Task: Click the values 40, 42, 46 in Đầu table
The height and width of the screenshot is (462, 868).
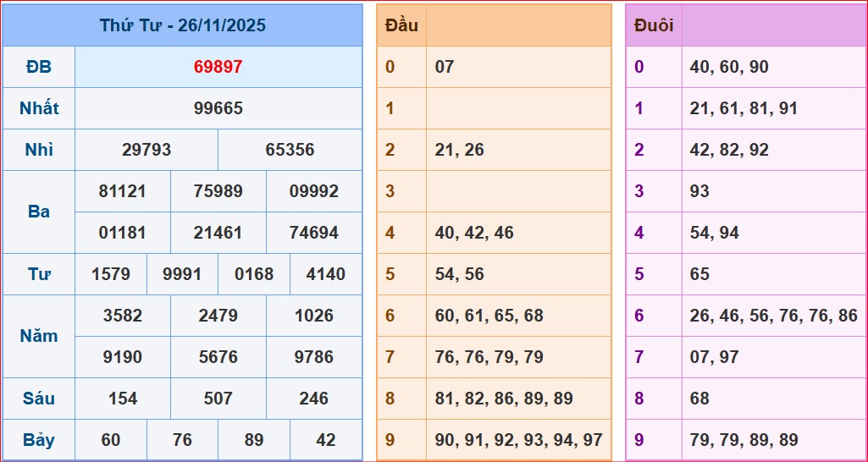Action: (474, 233)
